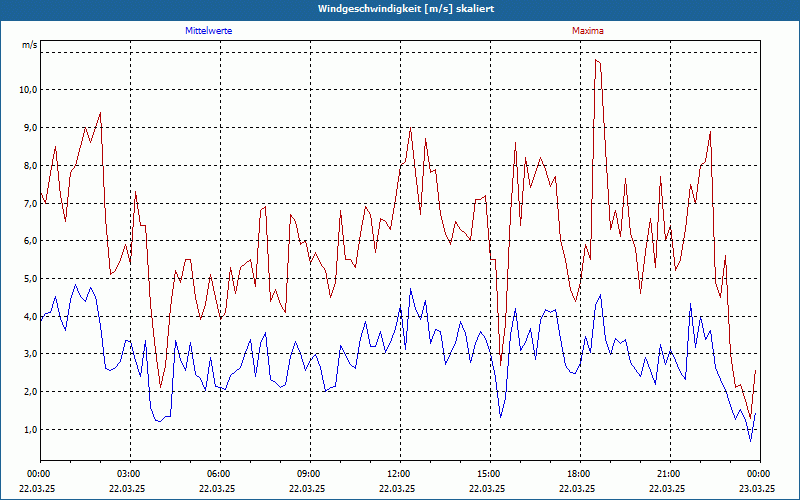Click the '06:00' time axis label
Image resolution: width=800 pixels, height=500 pixels.
(x=217, y=474)
